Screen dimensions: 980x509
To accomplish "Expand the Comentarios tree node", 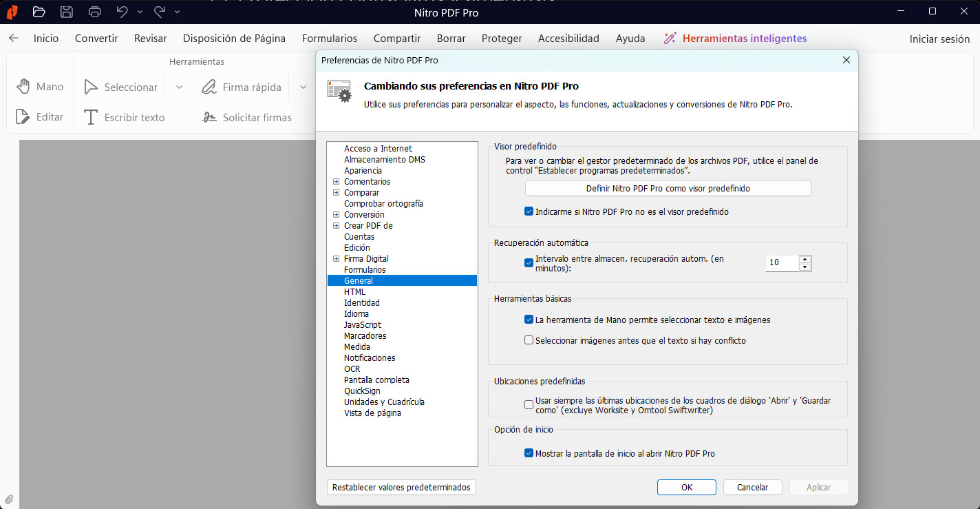I will (337, 182).
